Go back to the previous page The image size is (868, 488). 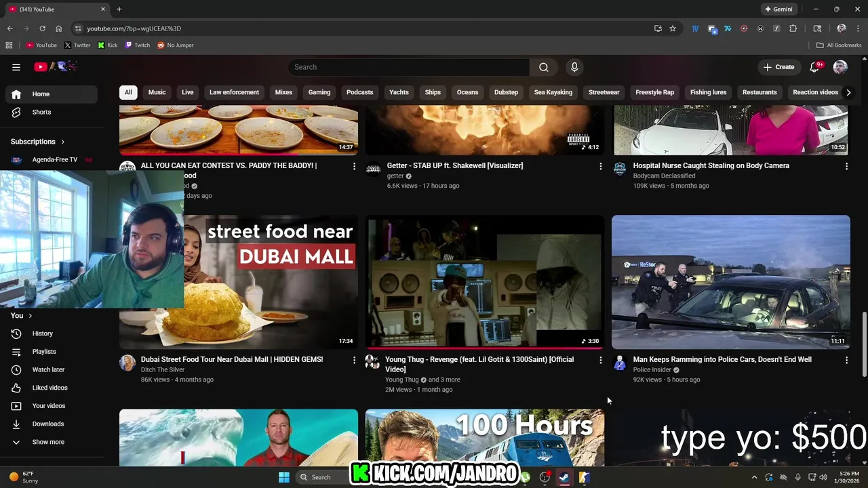click(9, 28)
